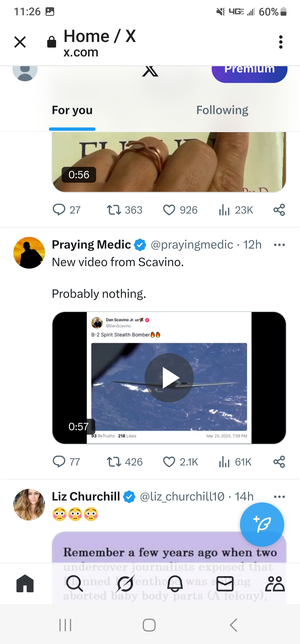Open the browser three-dot overflow menu
Screen dimensions: 300x644
(281, 42)
